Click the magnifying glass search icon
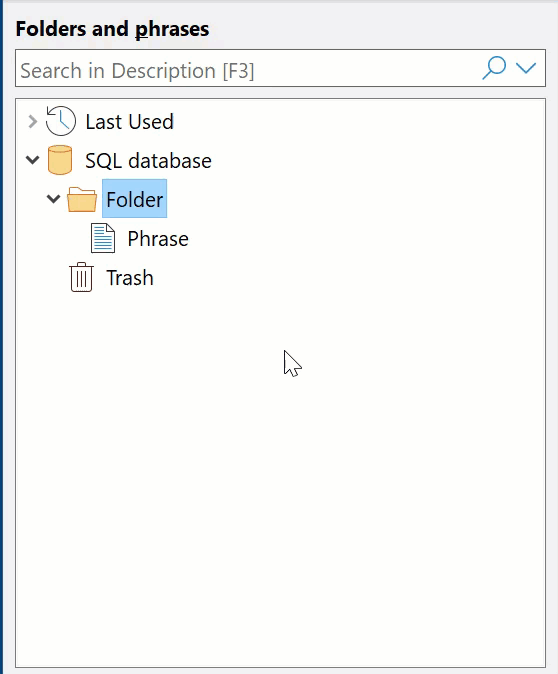Image resolution: width=558 pixels, height=674 pixels. (x=494, y=68)
